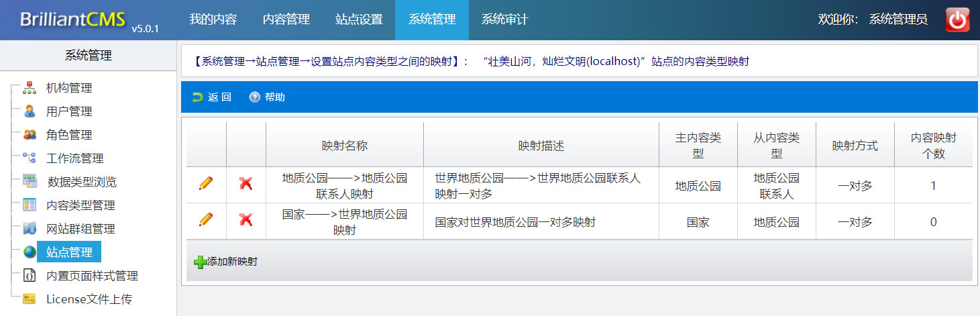Go to the 站点设置 top tab
The width and height of the screenshot is (980, 316).
359,19
